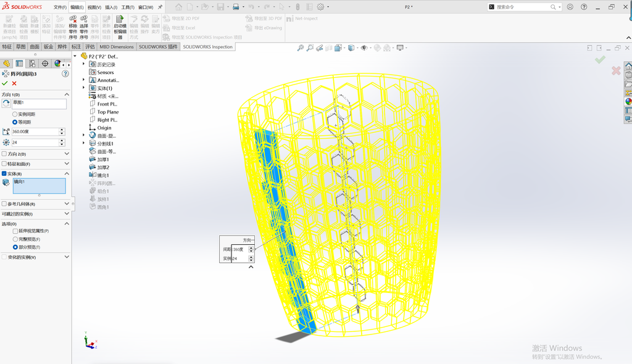Open the 工具(T) menu
The image size is (632, 364).
[x=128, y=7]
